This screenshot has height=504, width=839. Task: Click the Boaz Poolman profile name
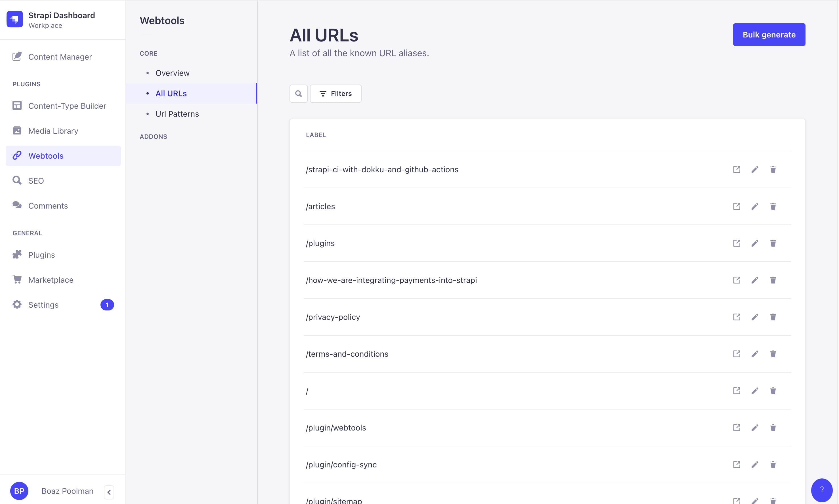point(67,491)
